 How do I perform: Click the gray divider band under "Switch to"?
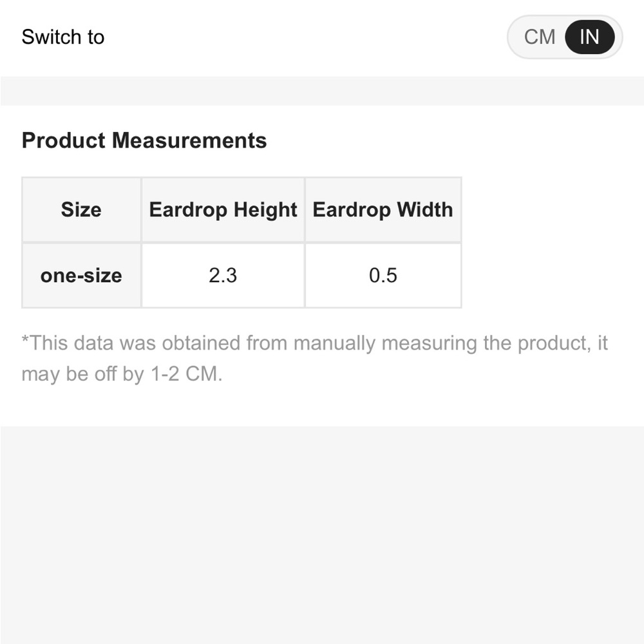pos(322,91)
